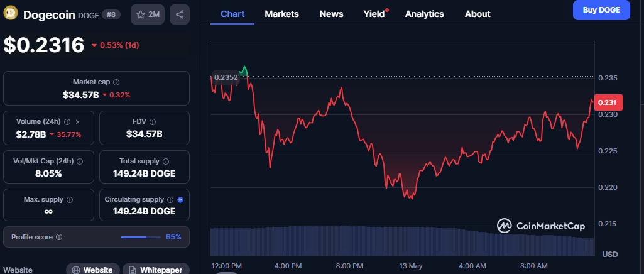
Task: Open the share icon button
Action: tap(180, 14)
